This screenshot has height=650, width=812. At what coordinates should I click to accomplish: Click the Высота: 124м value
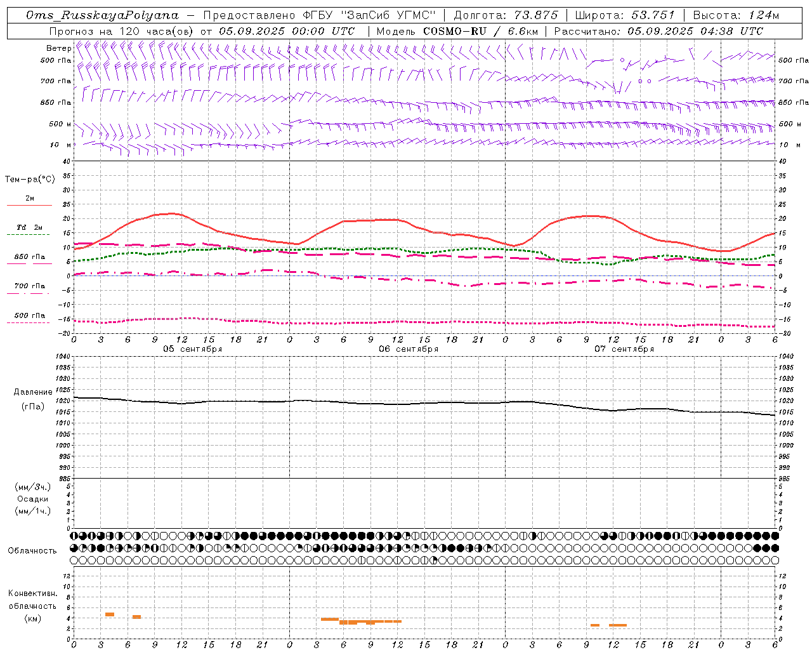[x=736, y=15]
